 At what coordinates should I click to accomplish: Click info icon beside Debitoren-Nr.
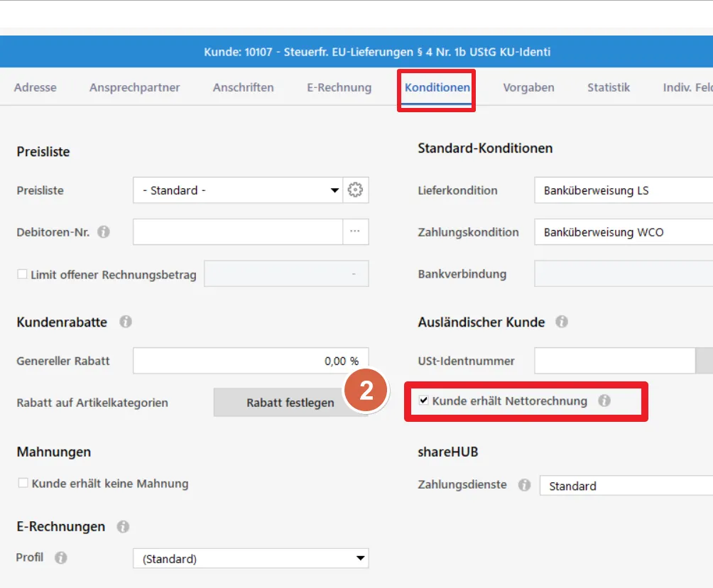(104, 232)
